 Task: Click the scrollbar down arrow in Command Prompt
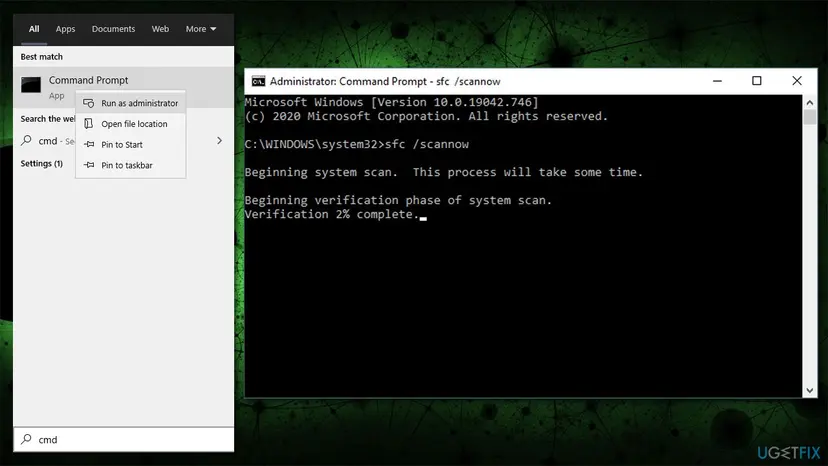(x=810, y=390)
